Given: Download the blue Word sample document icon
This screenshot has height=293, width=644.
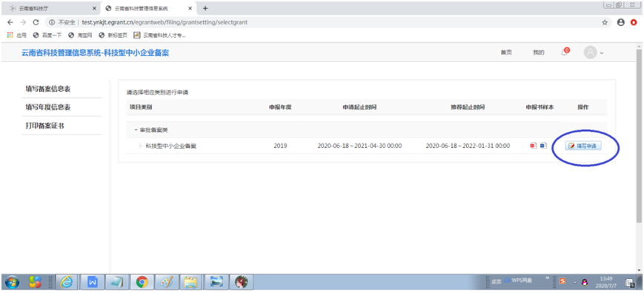Looking at the screenshot, I should point(543,146).
